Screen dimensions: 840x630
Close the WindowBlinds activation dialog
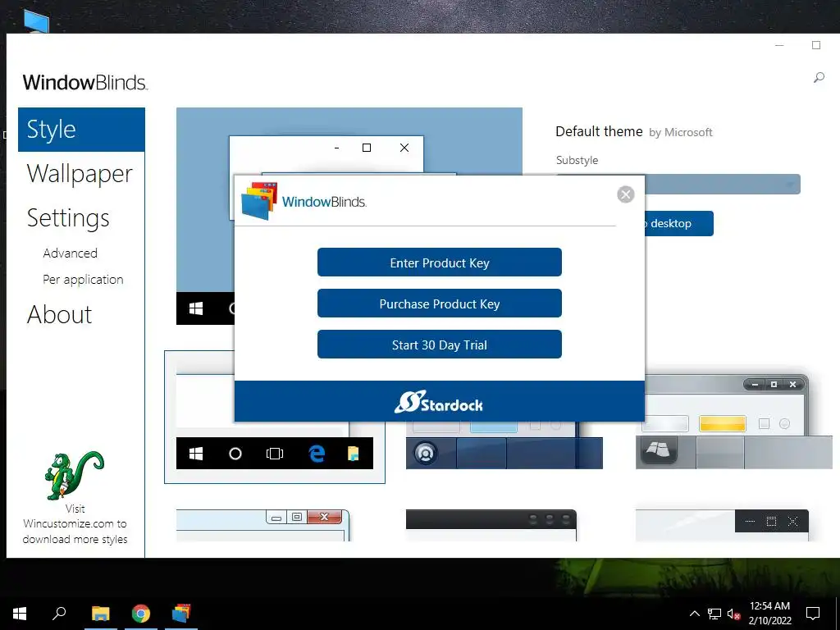point(625,194)
